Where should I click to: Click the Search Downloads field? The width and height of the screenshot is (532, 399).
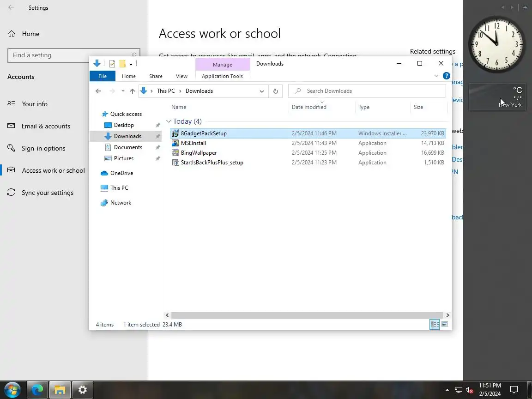[367, 91]
